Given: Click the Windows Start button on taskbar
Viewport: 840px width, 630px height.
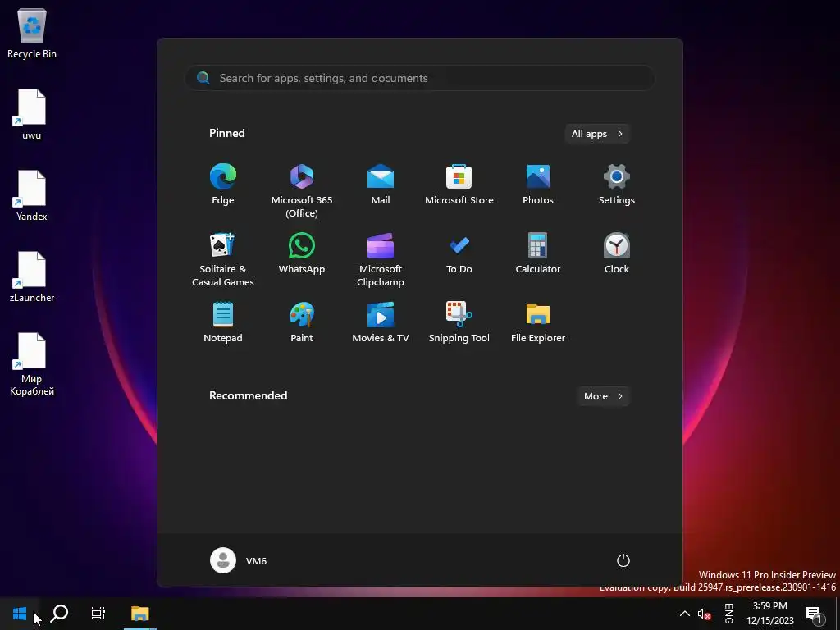Looking at the screenshot, I should (x=20, y=614).
